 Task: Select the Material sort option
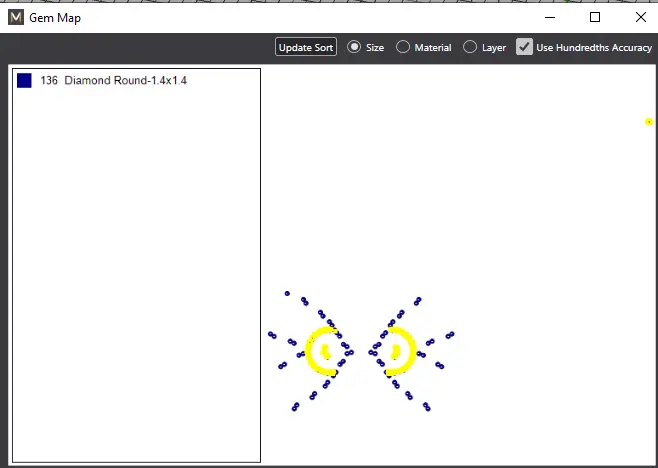(x=404, y=47)
